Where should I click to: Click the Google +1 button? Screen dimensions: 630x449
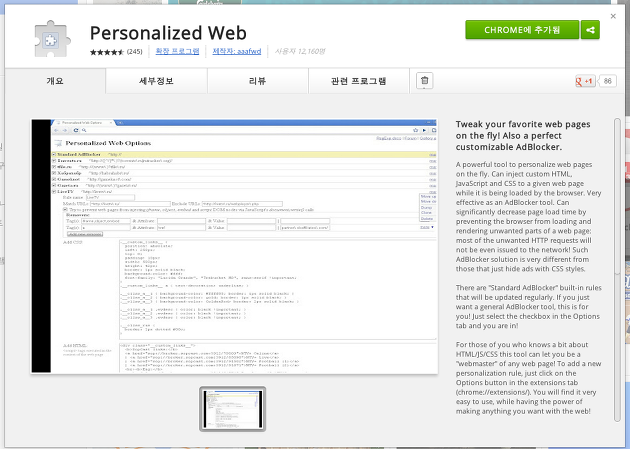point(585,81)
